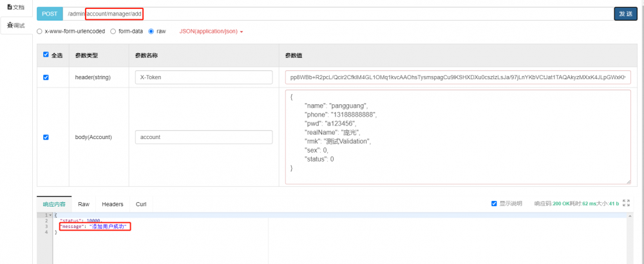Screen dimensions: 644x264
Task: Focus the X-Token parameter name field
Action: click(204, 77)
